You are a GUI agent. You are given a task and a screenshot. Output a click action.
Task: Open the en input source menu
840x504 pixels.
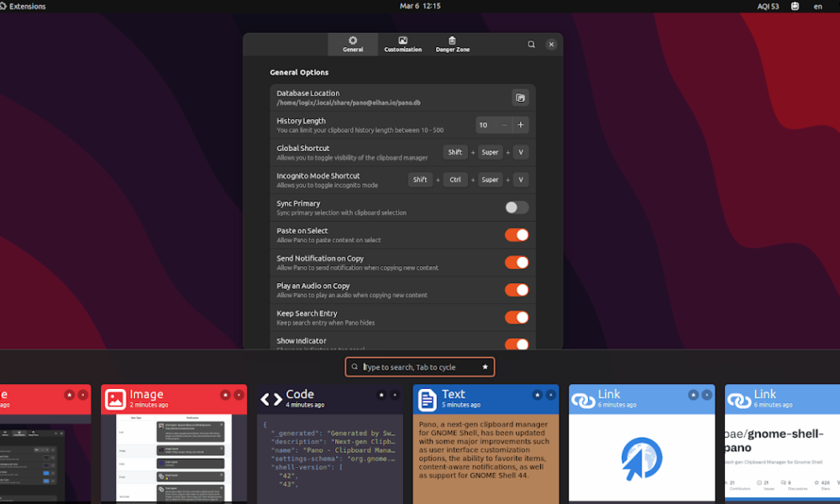[x=818, y=7]
